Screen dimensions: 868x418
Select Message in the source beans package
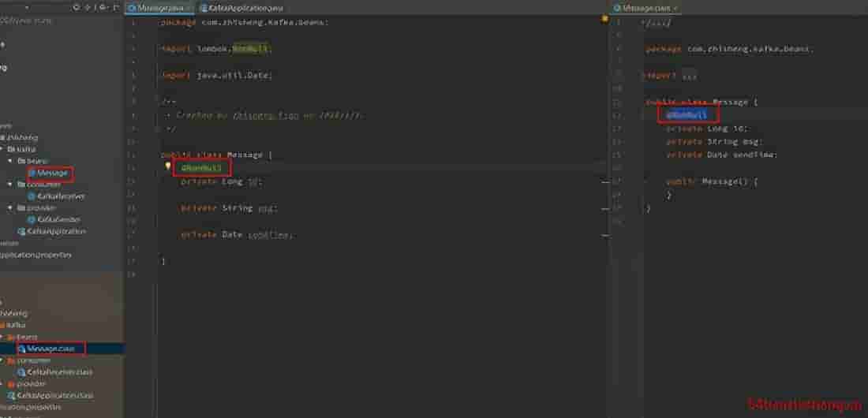52,173
